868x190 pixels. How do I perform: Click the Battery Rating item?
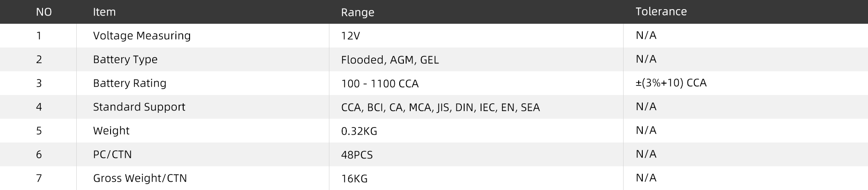(x=130, y=83)
